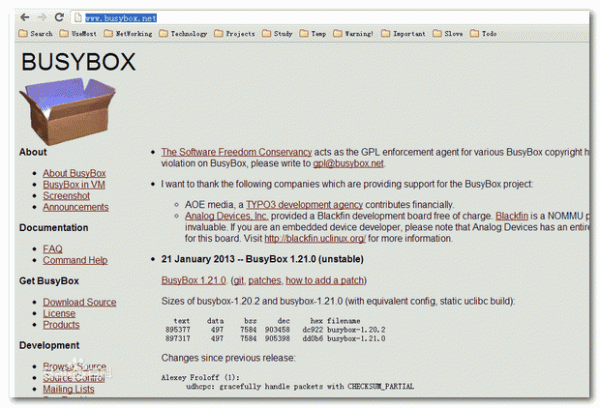
Task: Click the Download Source link
Action: point(79,302)
